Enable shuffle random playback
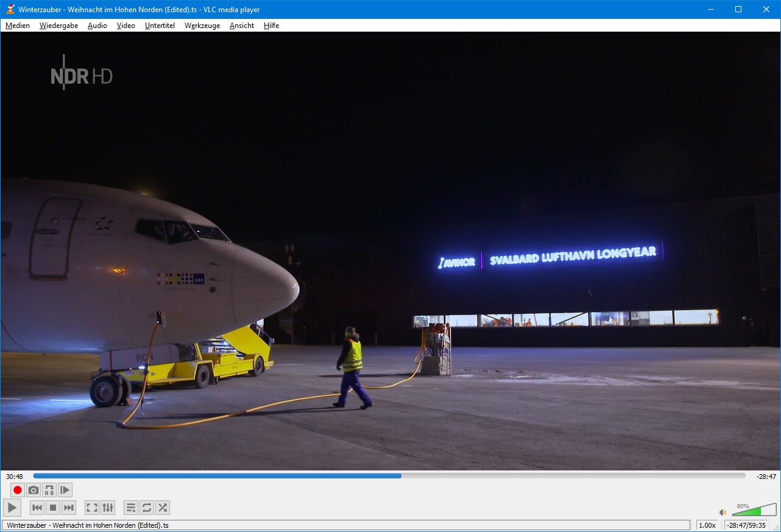Screen dimensions: 781x532 click(x=162, y=508)
